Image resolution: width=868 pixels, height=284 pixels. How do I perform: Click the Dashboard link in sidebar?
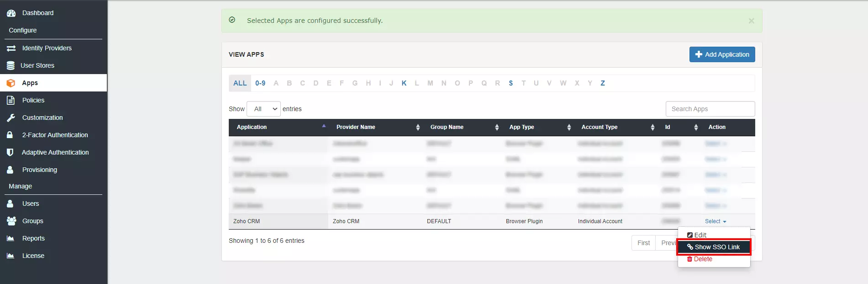[x=38, y=13]
